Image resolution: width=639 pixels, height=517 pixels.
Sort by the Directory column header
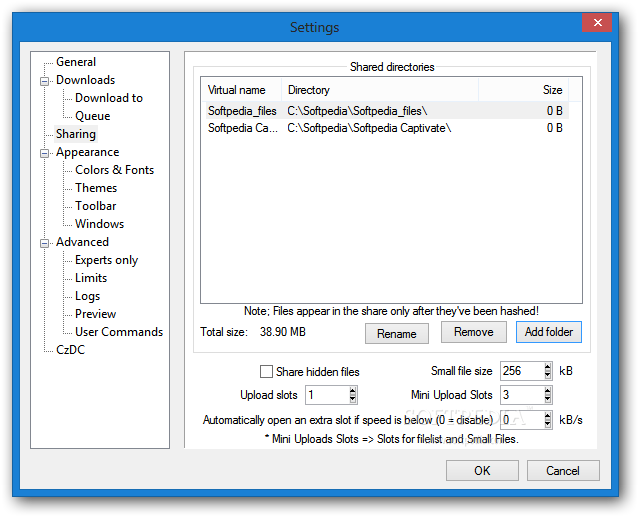click(379, 90)
